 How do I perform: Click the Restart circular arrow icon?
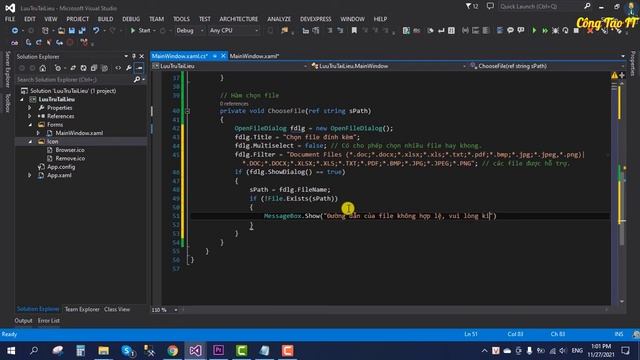565,31
